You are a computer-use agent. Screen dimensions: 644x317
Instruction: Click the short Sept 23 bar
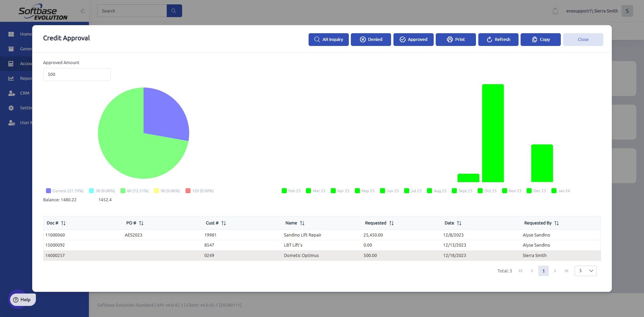[468, 178]
